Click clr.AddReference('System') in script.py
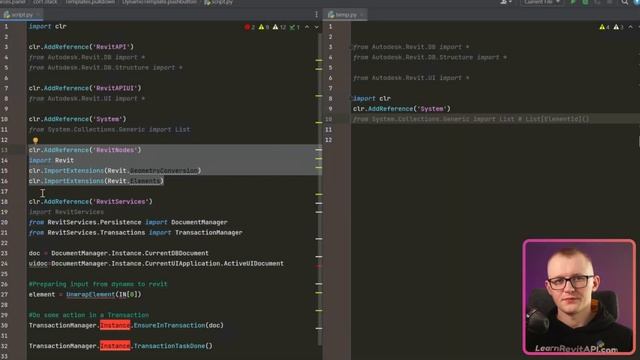640x360 pixels. click(78, 119)
